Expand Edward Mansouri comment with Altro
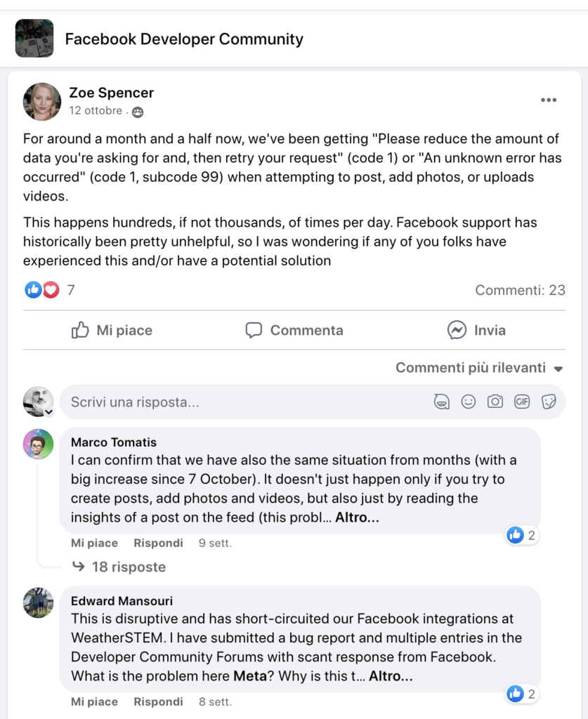The image size is (588, 719). (x=391, y=677)
